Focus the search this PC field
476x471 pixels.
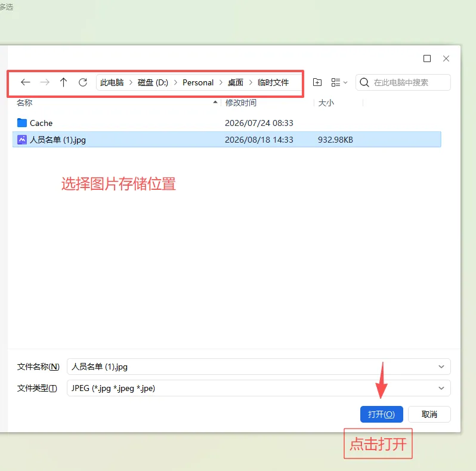point(403,82)
